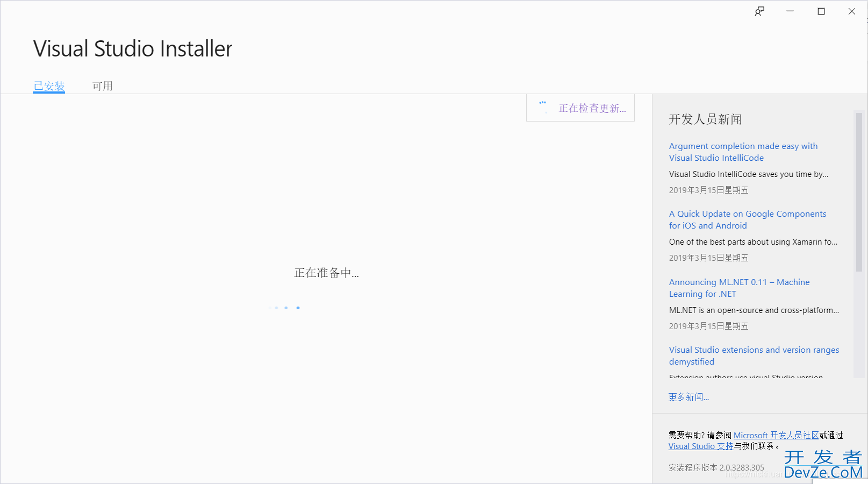This screenshot has height=484, width=868.
Task: Click the loading dots progress indicator
Action: pos(285,308)
